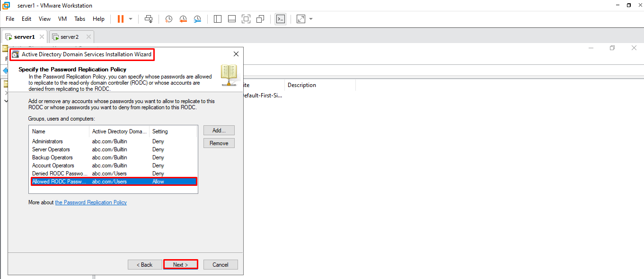This screenshot has height=279, width=644.
Task: Open the File menu
Action: (10, 19)
